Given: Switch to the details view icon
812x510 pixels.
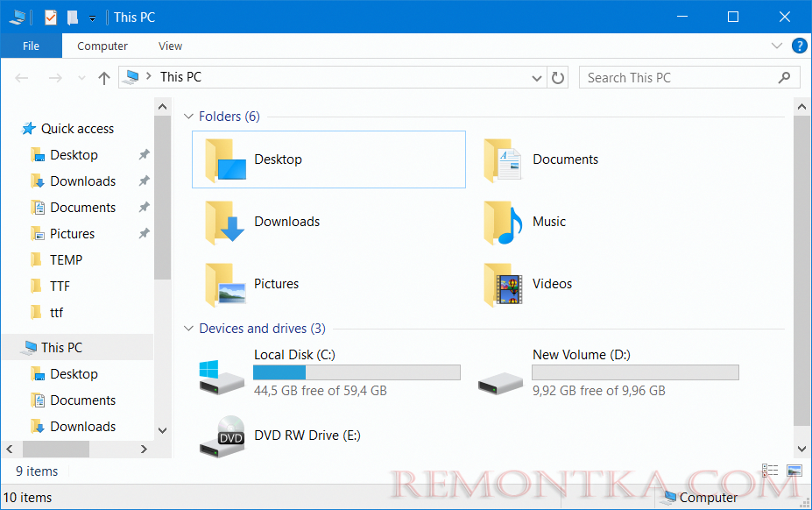Looking at the screenshot, I should [x=770, y=471].
